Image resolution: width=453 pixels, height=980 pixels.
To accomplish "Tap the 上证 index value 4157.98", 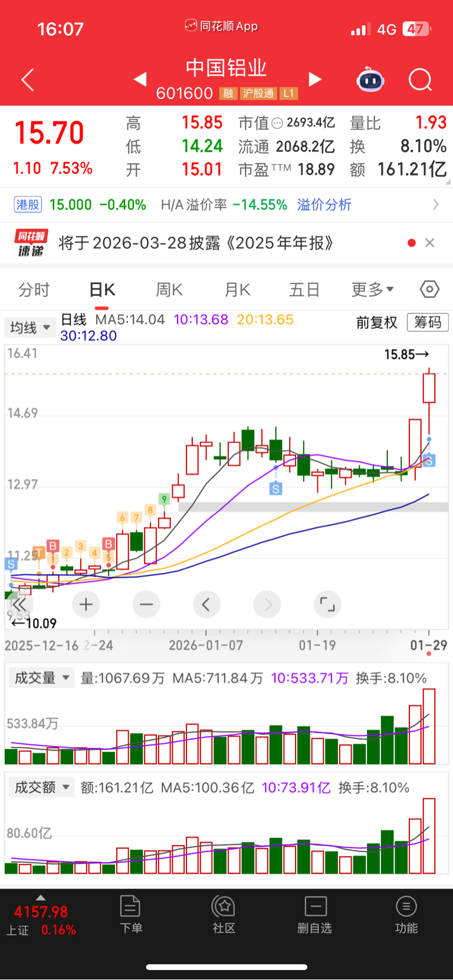I will [41, 912].
